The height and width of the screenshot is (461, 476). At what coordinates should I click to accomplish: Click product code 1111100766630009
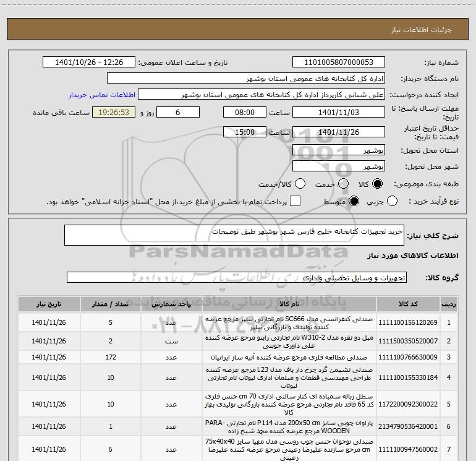408,357
